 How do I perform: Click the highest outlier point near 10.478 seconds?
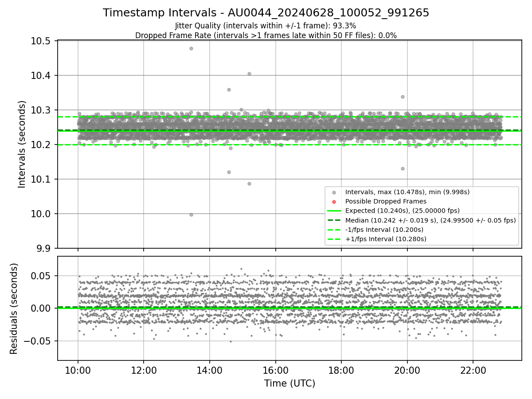(x=191, y=48)
